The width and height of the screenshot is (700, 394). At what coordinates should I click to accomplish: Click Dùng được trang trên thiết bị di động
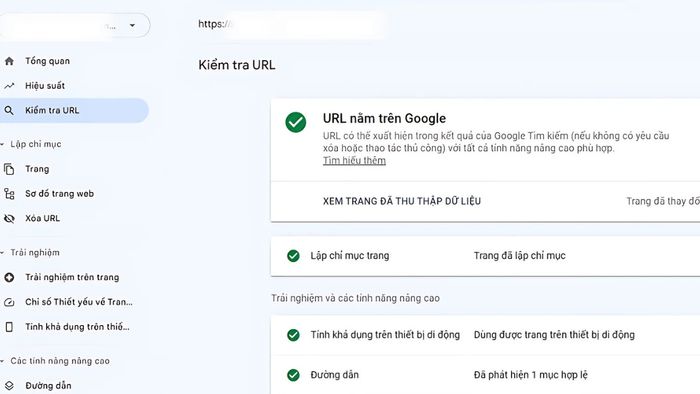554,335
